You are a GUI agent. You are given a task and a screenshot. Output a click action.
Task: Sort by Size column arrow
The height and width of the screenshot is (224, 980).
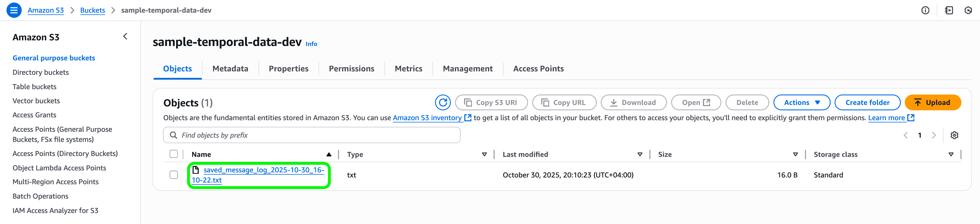795,154
